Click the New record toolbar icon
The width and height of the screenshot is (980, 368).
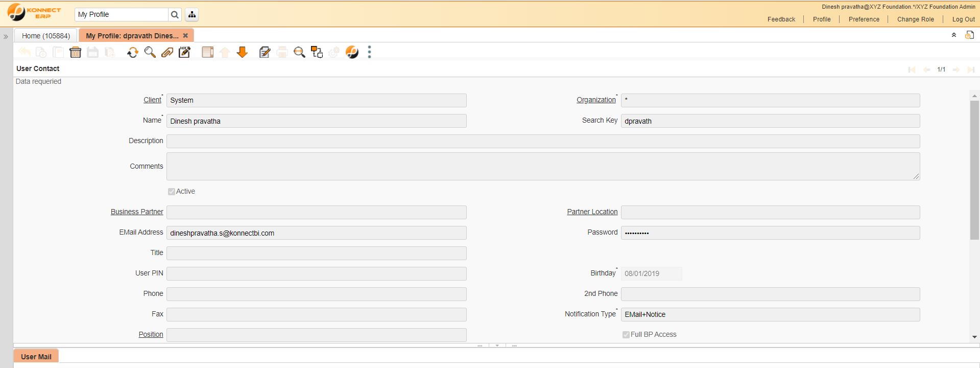[x=41, y=52]
